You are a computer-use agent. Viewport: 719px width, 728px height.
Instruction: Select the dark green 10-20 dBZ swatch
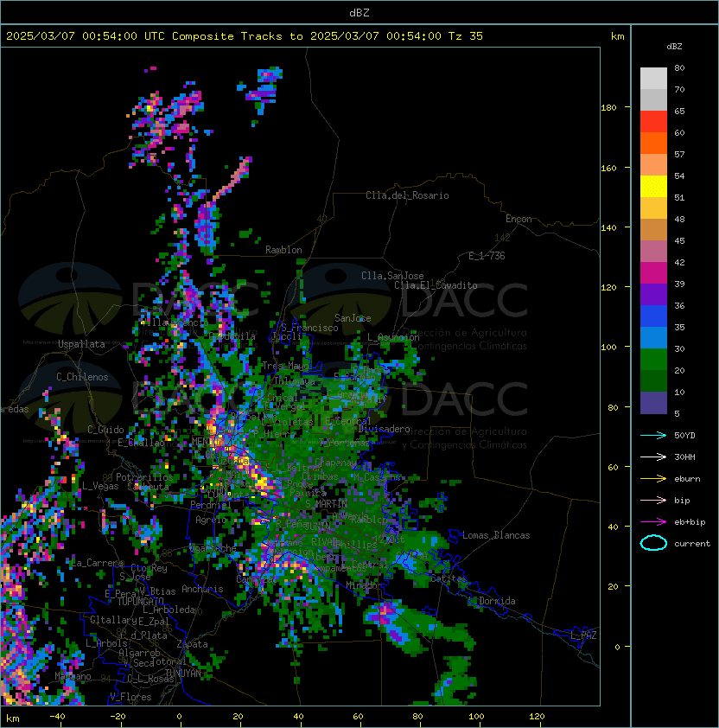click(x=653, y=381)
